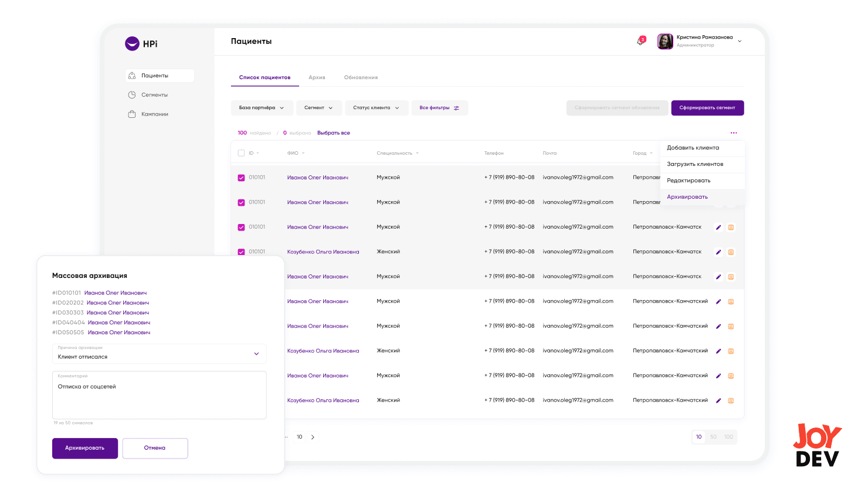
Task: Click the Пациенты page heading
Action: pyautogui.click(x=251, y=42)
